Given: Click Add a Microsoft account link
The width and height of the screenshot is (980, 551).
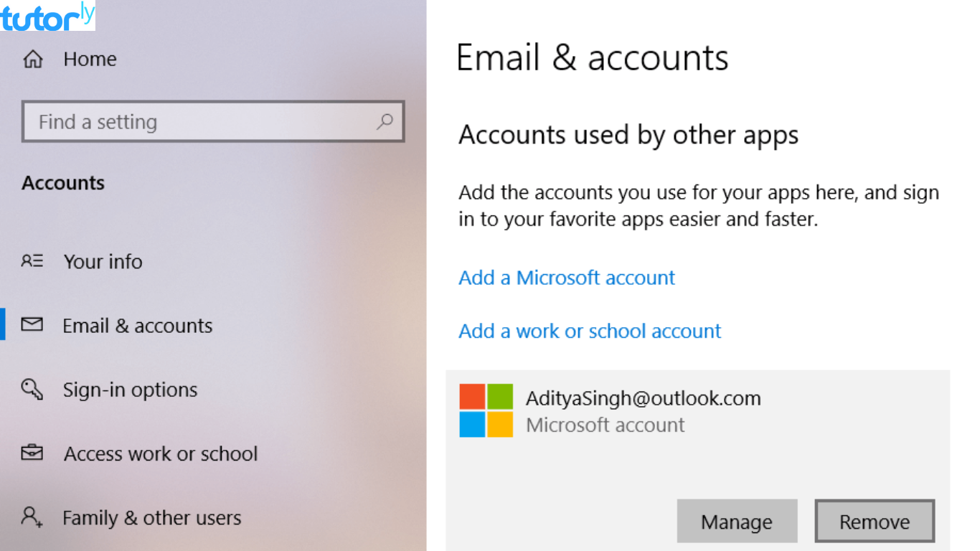Looking at the screenshot, I should (566, 278).
